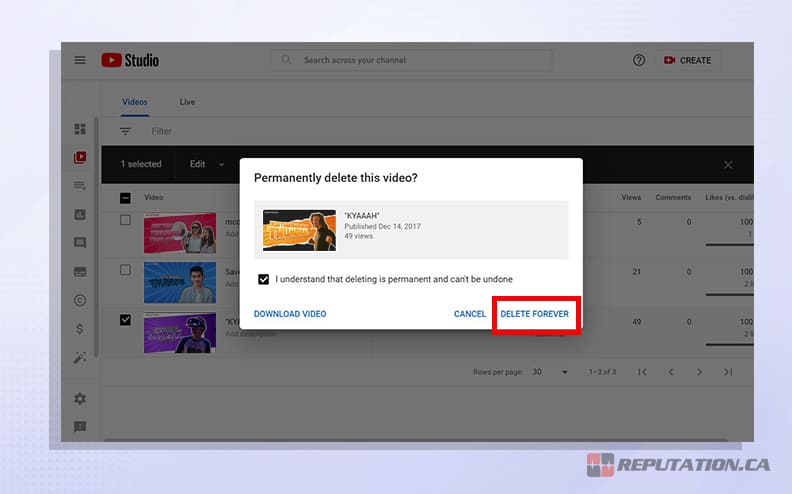Select the Videos tab

point(134,102)
